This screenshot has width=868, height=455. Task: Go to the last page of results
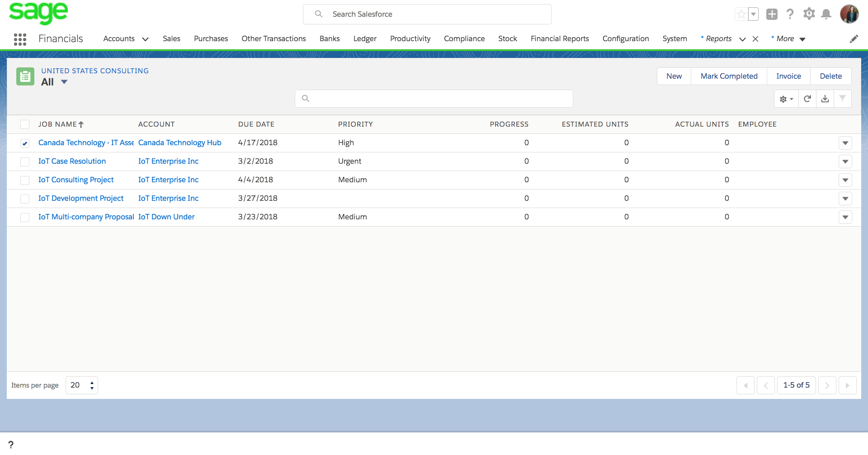coord(848,385)
